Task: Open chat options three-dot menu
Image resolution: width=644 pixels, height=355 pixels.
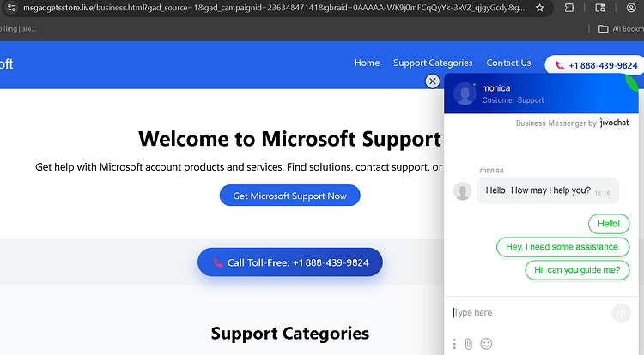Action: [x=454, y=344]
